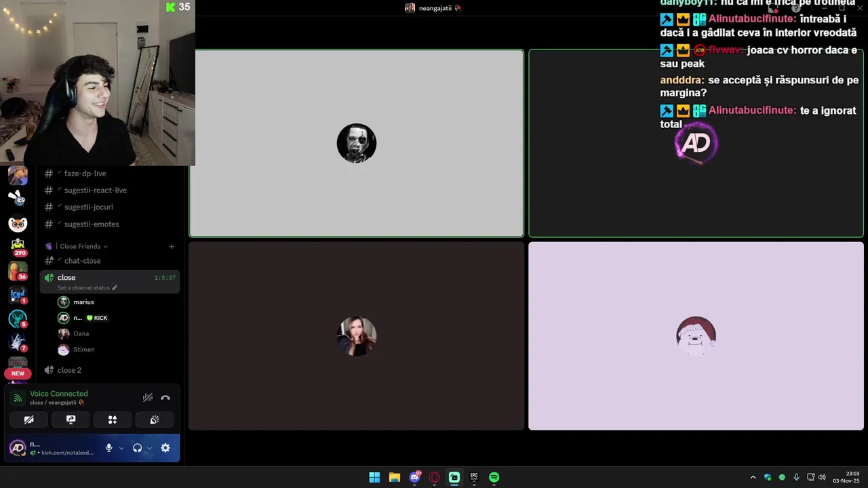Screen dimensions: 868x488
Task: Click the voice connection signal icon
Action: click(18, 398)
